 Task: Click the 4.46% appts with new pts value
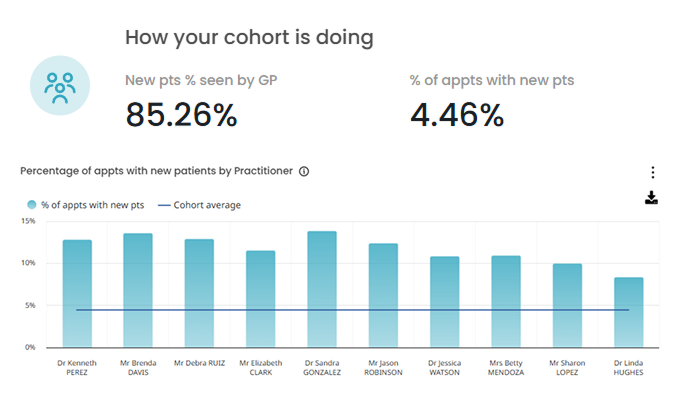pos(457,115)
